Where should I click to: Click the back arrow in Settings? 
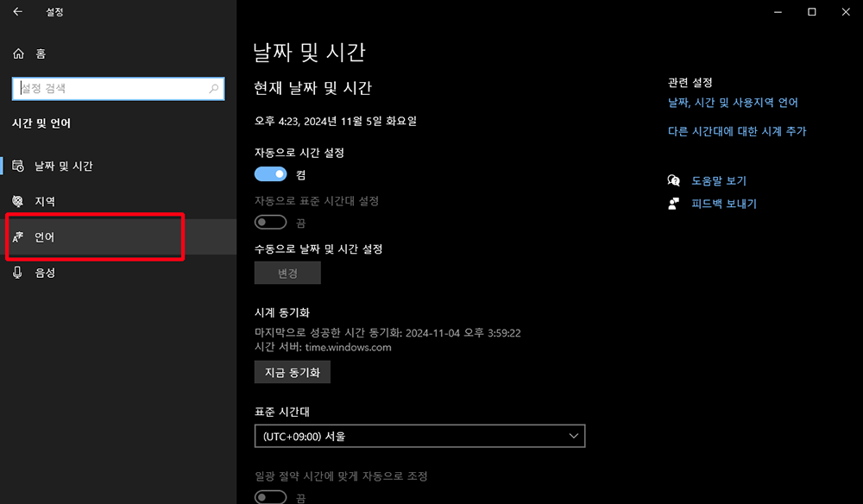[17, 11]
